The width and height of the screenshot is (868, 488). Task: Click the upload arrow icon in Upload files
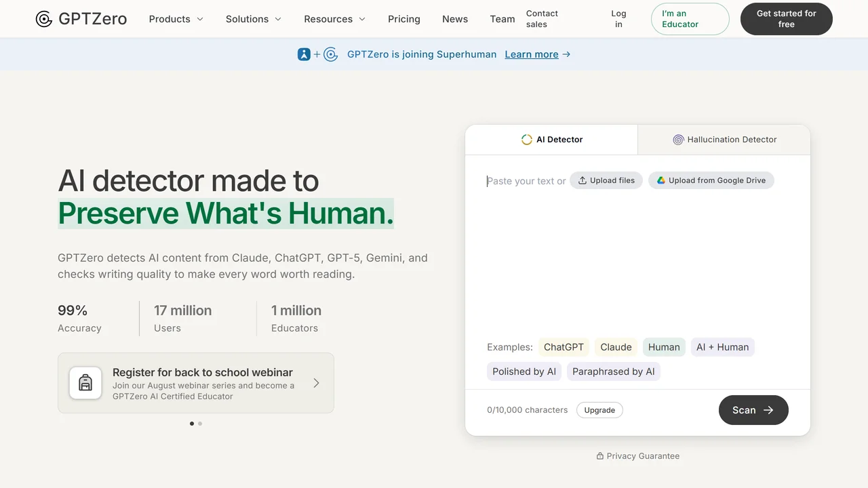point(582,180)
